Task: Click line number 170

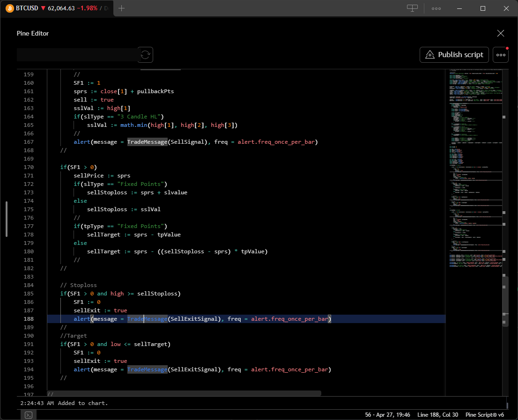Action: [29, 168]
